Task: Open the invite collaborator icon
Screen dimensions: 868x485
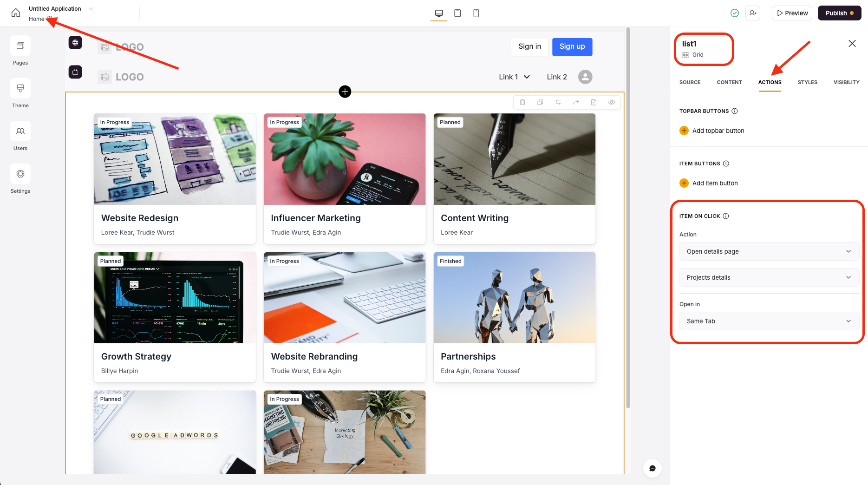Action: point(753,13)
